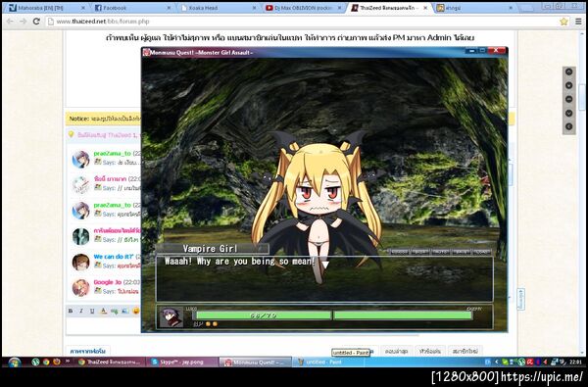Screen dimensions: 588x387
Task: Open the Chrome hamburger menu
Action: [578, 22]
